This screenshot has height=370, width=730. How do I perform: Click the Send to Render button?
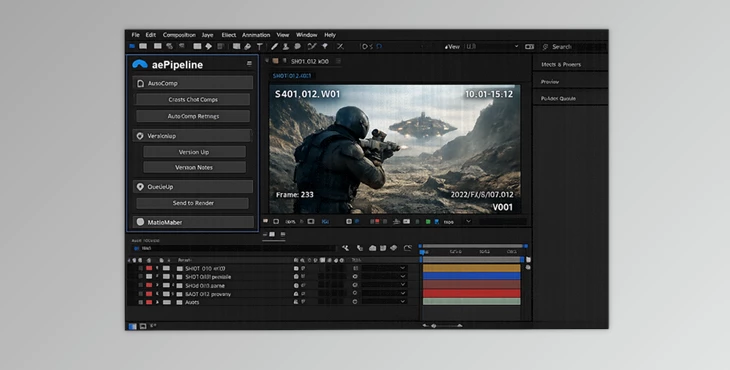tap(193, 203)
